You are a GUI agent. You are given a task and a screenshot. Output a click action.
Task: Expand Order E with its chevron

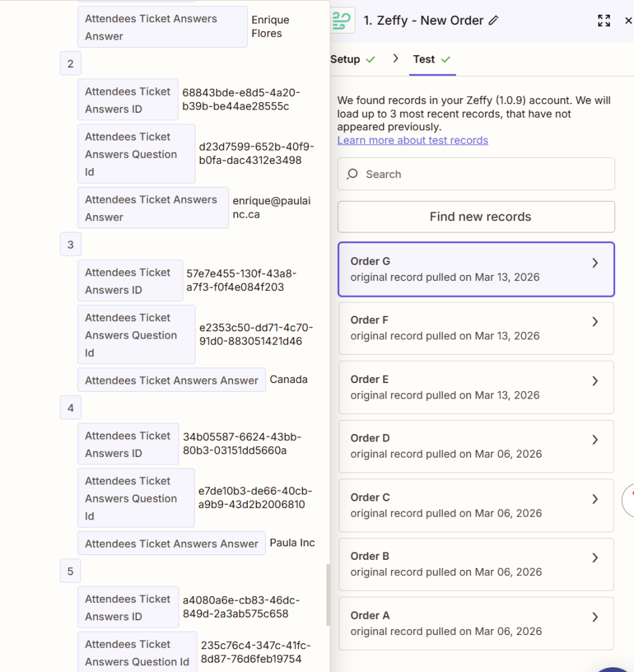click(x=595, y=381)
